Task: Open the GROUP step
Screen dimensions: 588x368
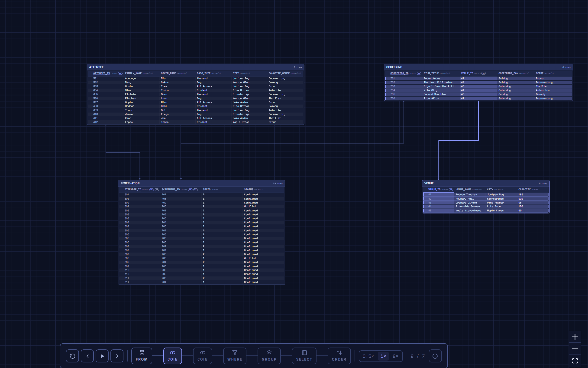Action: (269, 356)
